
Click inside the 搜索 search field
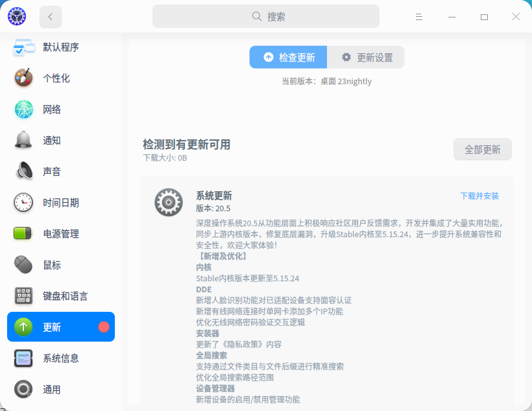click(266, 16)
